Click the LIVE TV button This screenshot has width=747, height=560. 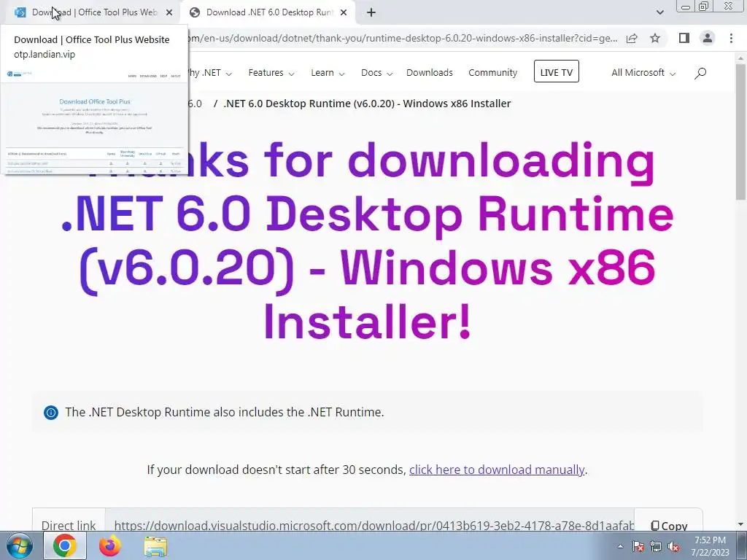(556, 71)
